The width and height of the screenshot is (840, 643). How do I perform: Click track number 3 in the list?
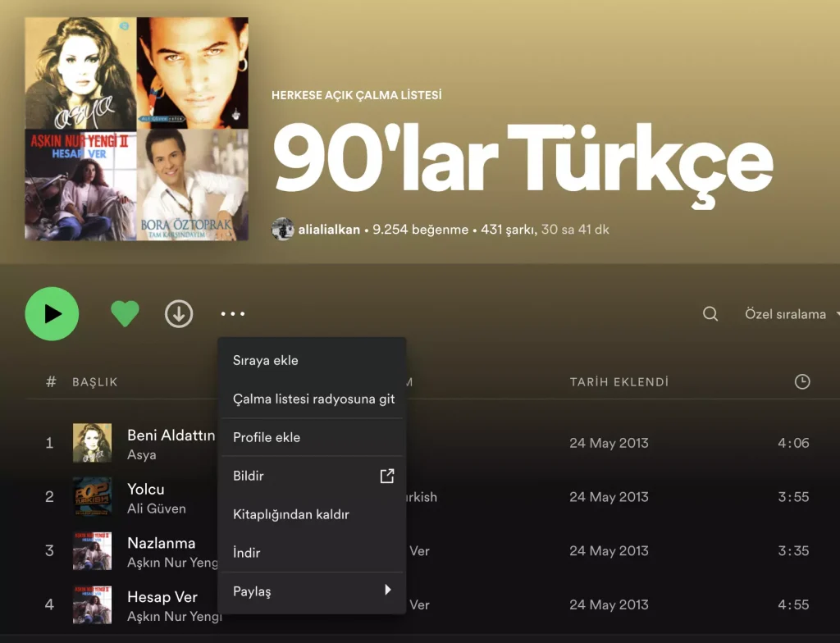click(x=49, y=551)
